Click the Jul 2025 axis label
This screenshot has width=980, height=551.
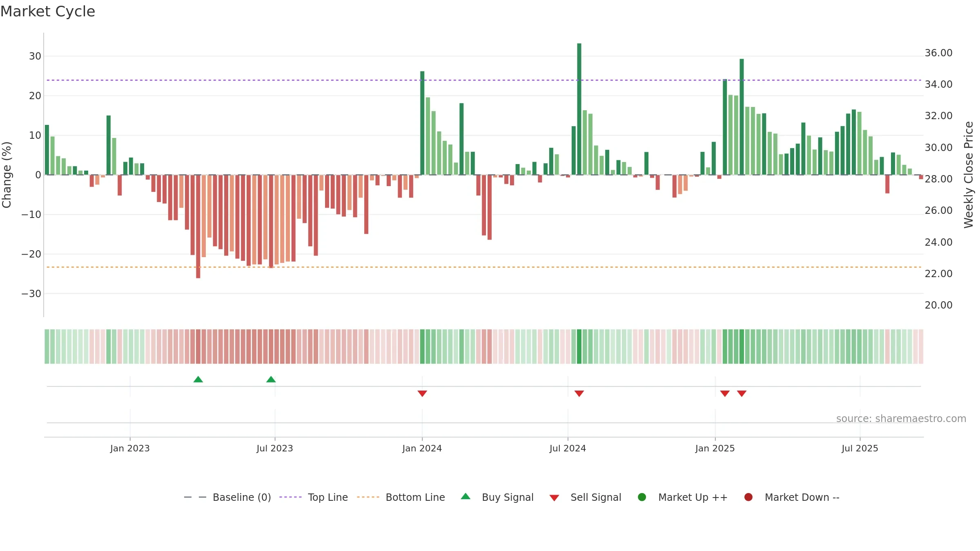[860, 448]
